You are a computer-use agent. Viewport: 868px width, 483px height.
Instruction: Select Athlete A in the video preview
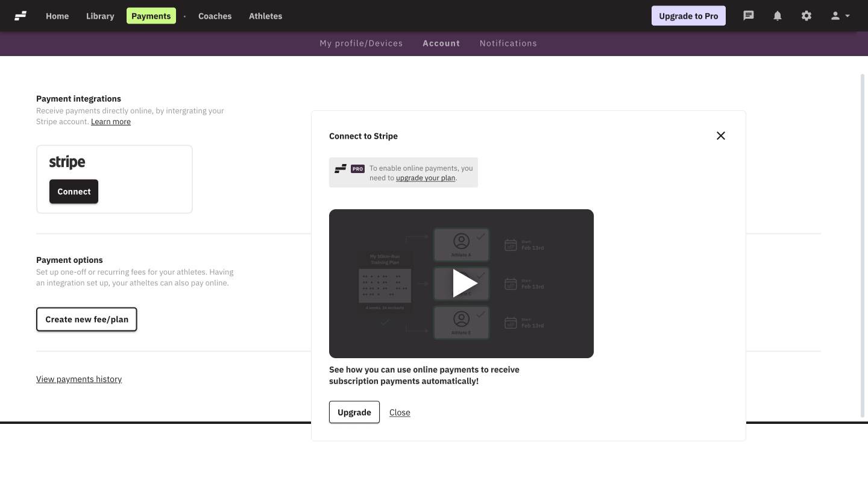coord(461,244)
